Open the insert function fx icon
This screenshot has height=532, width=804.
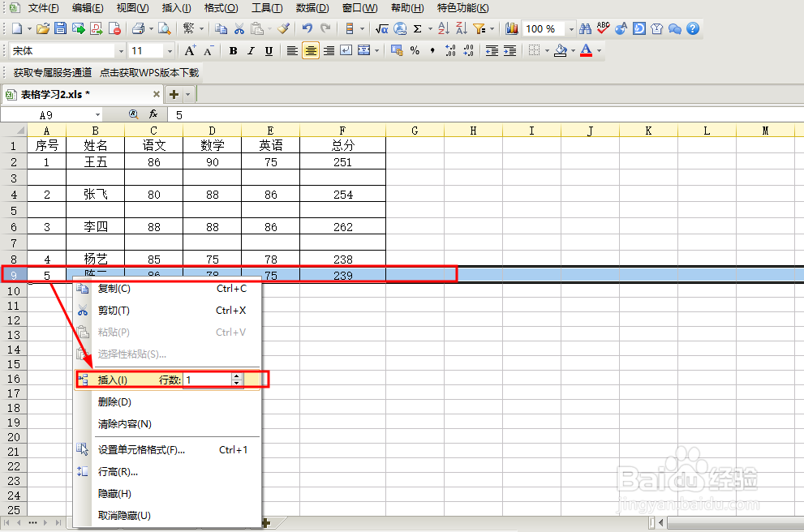coord(153,114)
